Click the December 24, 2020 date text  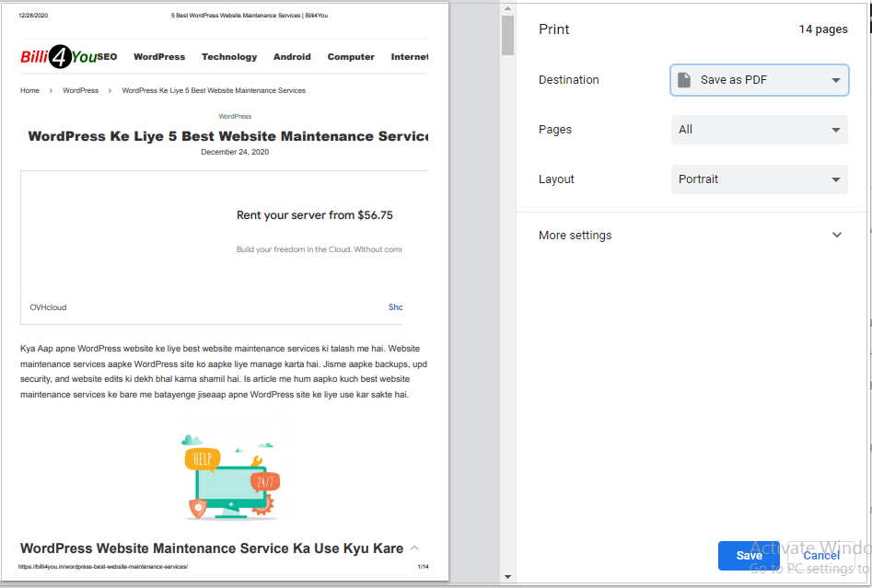point(235,152)
